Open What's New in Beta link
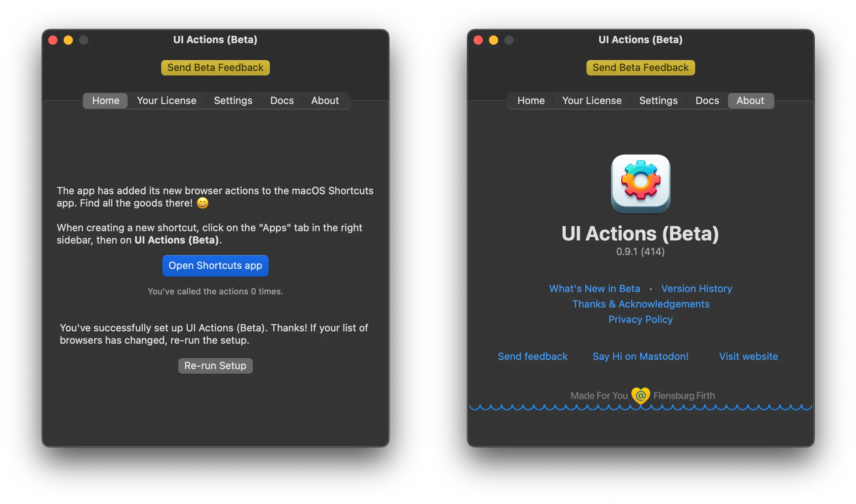Viewport: 856px width, 504px height. (x=594, y=289)
